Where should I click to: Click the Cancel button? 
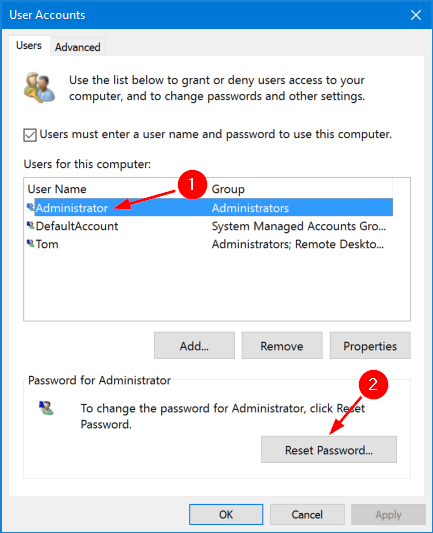(307, 514)
